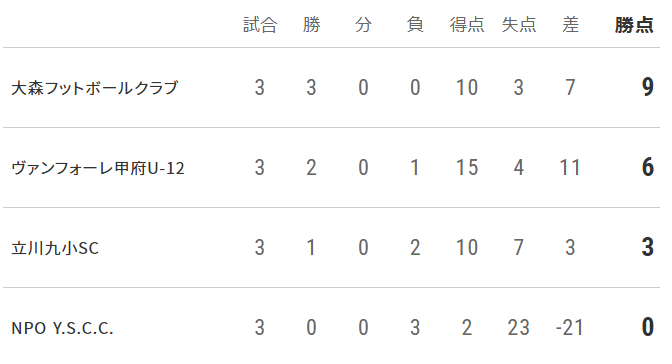Click ヴァンフォーレ甲府's goal difference 11
The image size is (672, 364).
(570, 168)
